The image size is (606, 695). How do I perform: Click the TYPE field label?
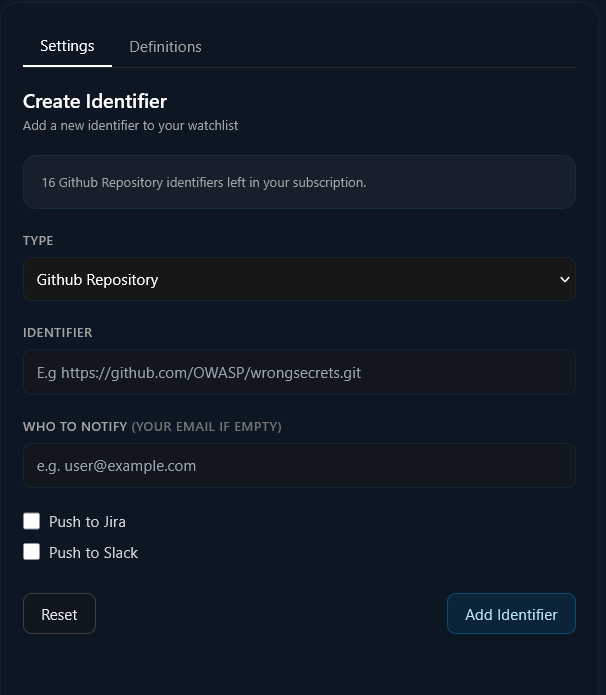point(38,240)
